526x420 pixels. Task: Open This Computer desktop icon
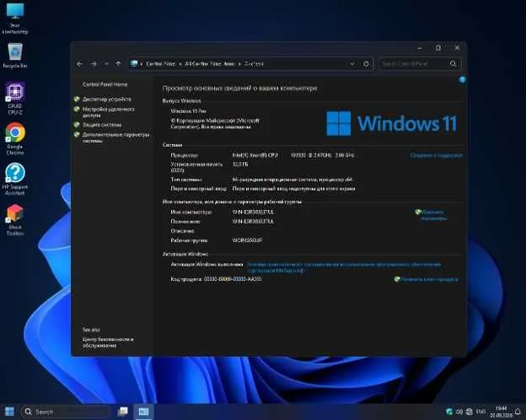click(15, 19)
